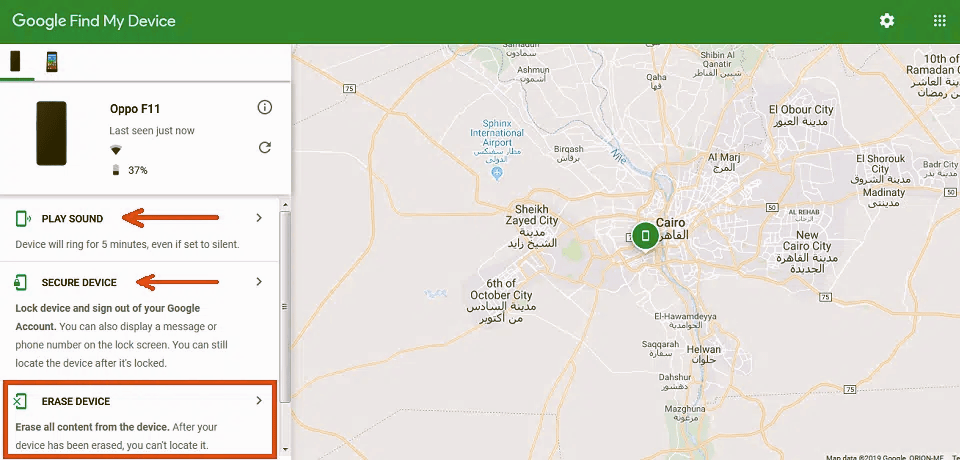The width and height of the screenshot is (960, 460).
Task: Click the Oppo F11 phone thumbnail
Action: [x=52, y=132]
